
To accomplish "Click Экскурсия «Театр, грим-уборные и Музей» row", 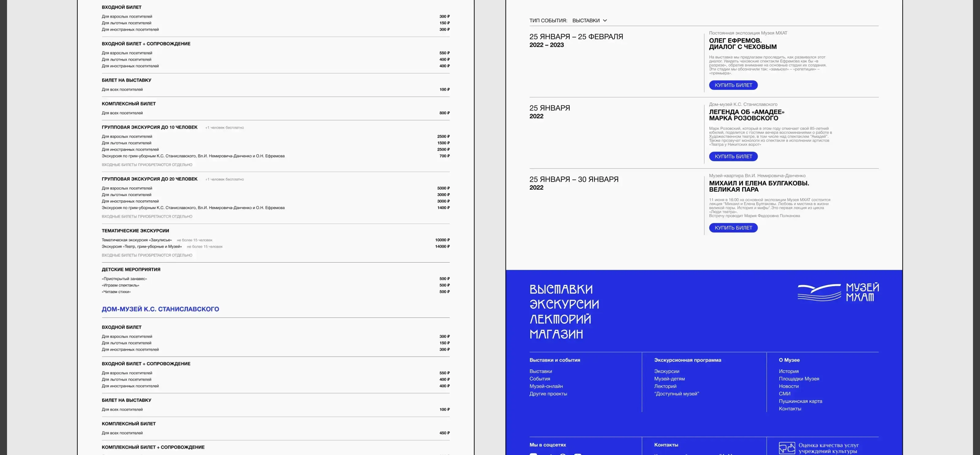I will [x=275, y=246].
